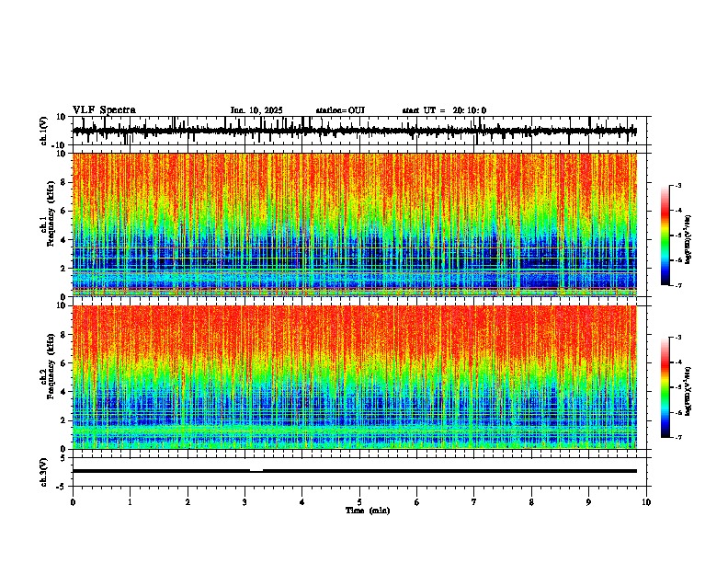The width and height of the screenshot is (728, 563).
Task: Click the ch.1 frequency axis "6" tick label
Action: pyautogui.click(x=63, y=211)
